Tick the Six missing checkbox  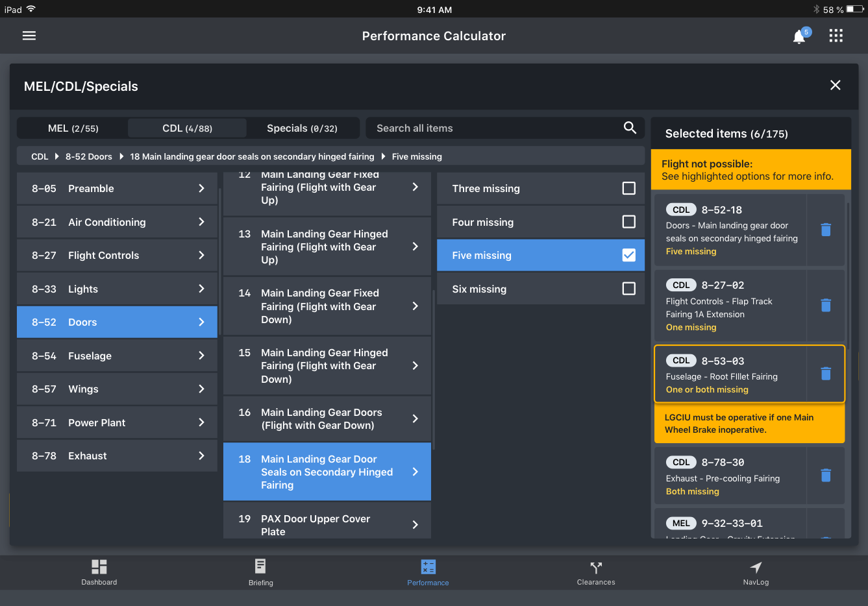[628, 289]
